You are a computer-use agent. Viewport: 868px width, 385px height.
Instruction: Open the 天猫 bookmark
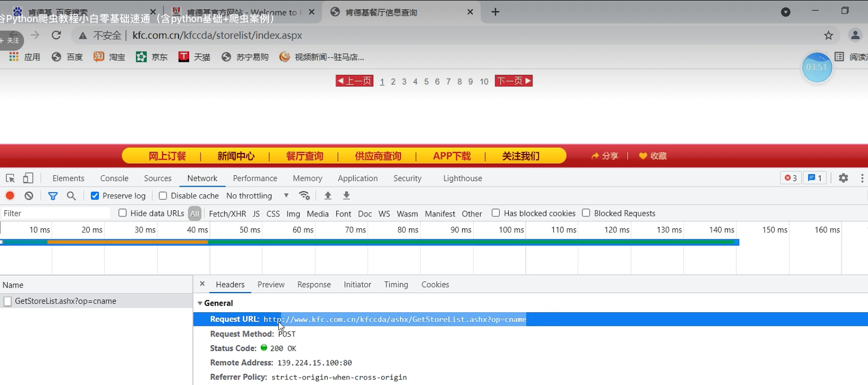point(194,57)
